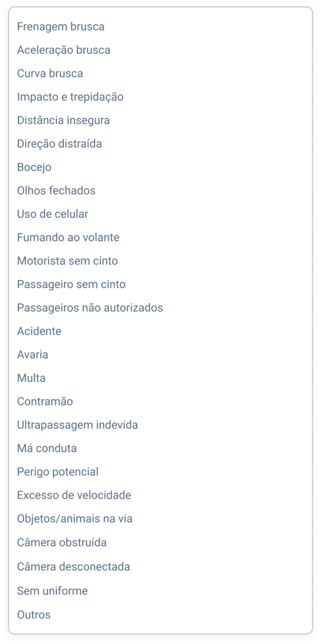Select Passageiros não autorizados
The image size is (321, 644).
click(160, 308)
